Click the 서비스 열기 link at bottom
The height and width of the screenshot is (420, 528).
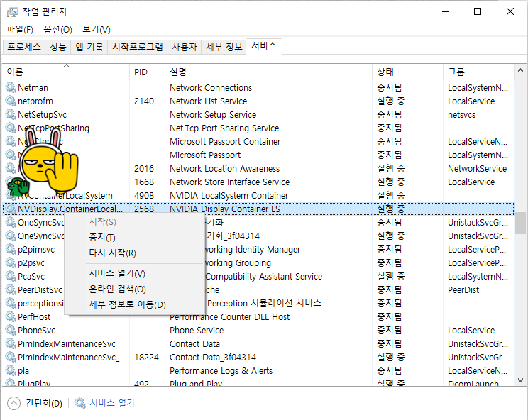pos(112,403)
